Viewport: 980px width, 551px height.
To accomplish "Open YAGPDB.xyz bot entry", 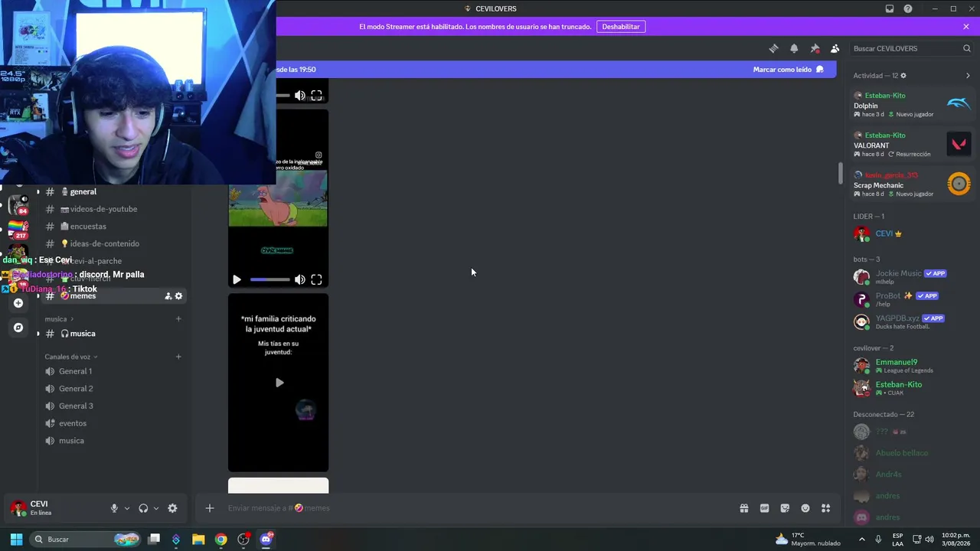I will pos(911,321).
